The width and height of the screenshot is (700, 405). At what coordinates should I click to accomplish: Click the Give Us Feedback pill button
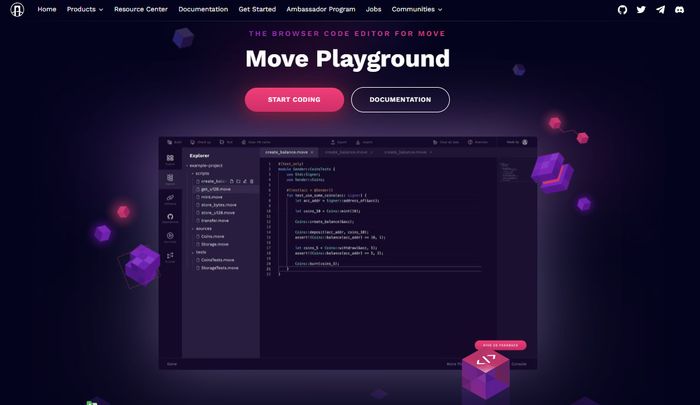click(500, 345)
